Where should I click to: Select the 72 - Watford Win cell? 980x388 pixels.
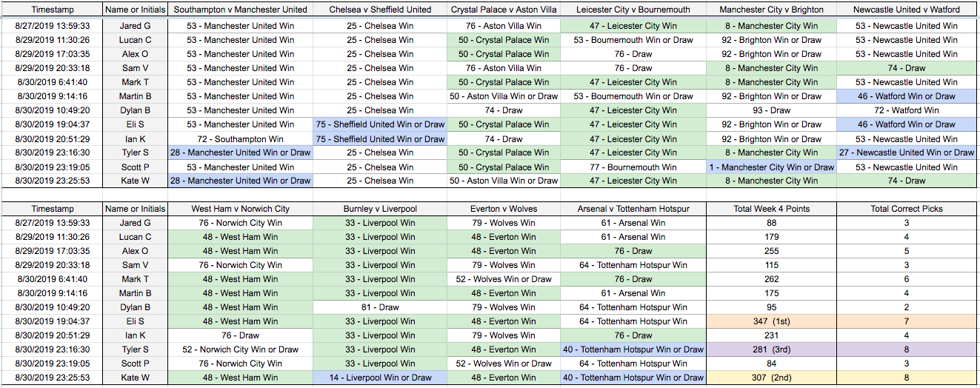[906, 110]
